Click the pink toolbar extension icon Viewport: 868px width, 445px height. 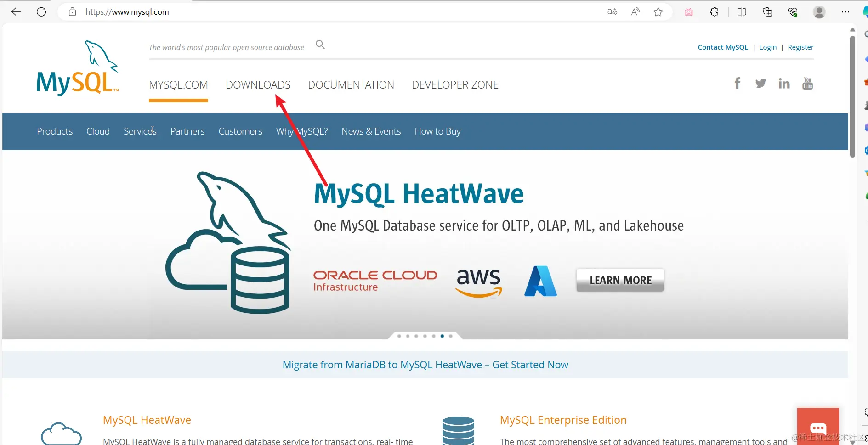[x=689, y=12]
